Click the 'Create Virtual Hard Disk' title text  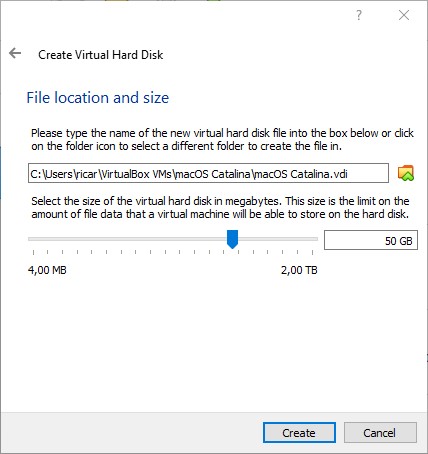[101, 55]
